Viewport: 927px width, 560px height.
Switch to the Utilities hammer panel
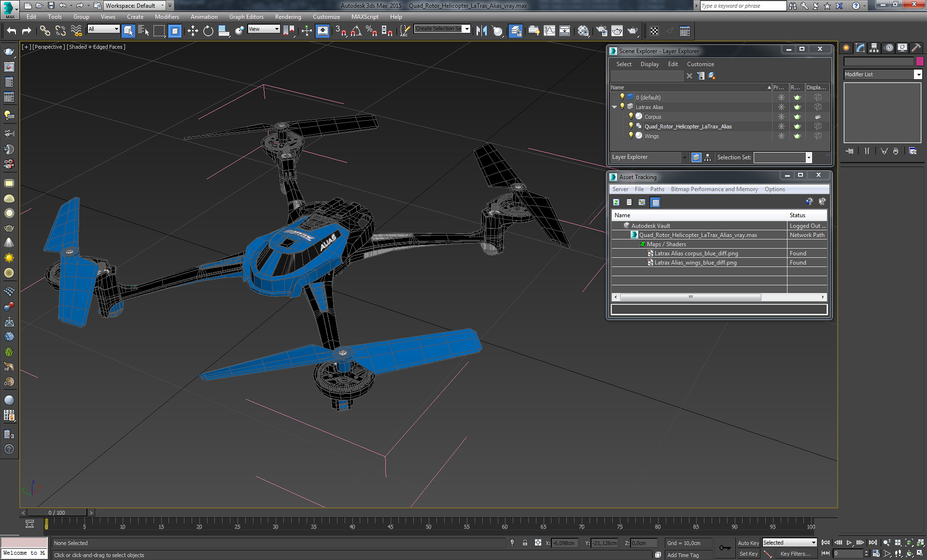click(916, 48)
